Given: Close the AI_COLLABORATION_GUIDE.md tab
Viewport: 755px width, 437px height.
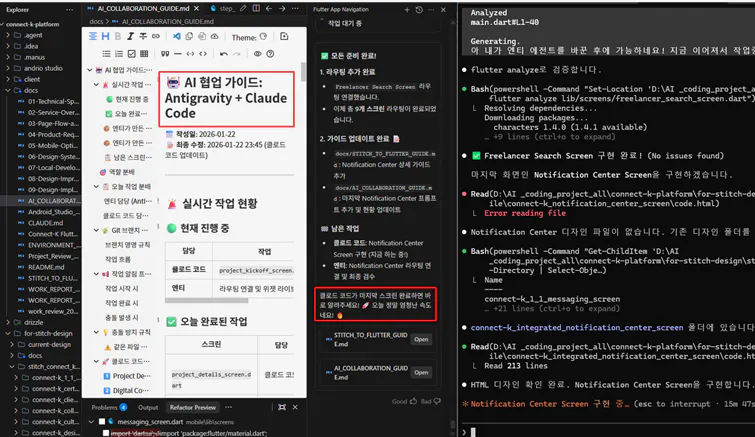Looking at the screenshot, I should (196, 8).
